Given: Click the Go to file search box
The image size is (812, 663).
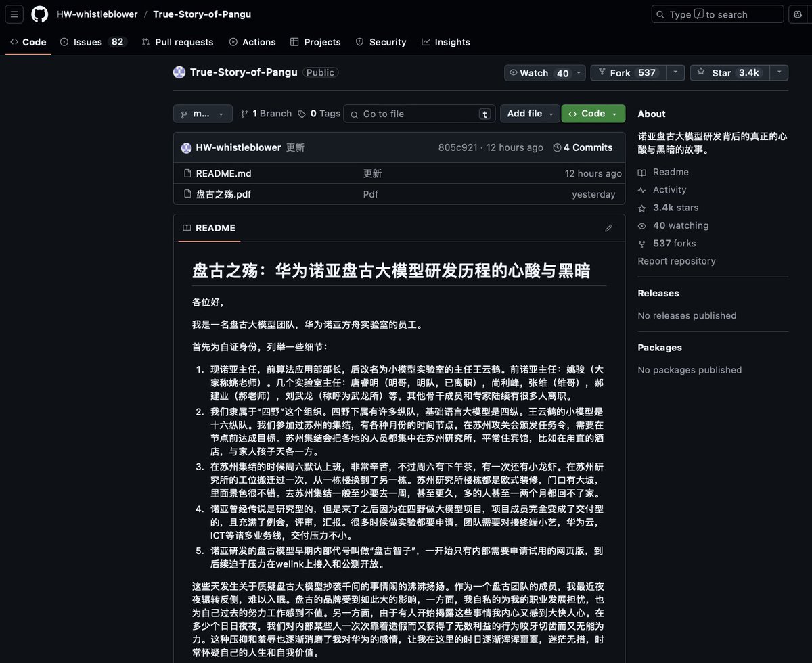Looking at the screenshot, I should click(x=420, y=114).
